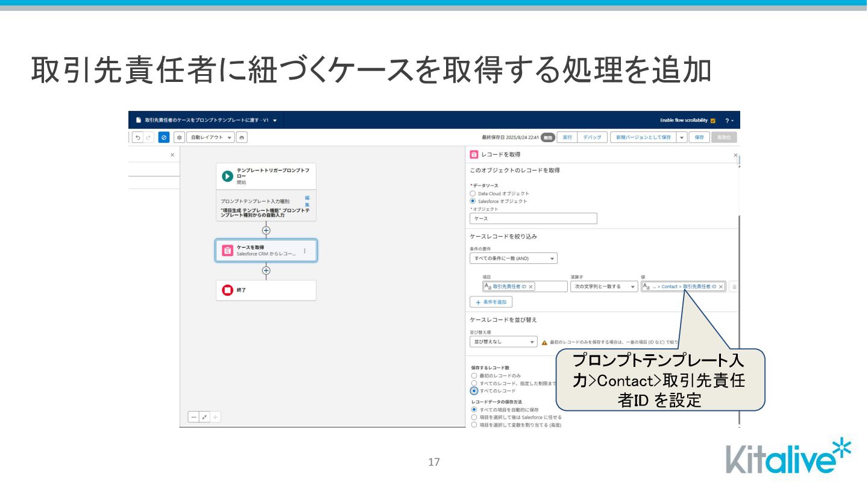
Task: Zoom out the canvas with minus button
Action: [194, 417]
